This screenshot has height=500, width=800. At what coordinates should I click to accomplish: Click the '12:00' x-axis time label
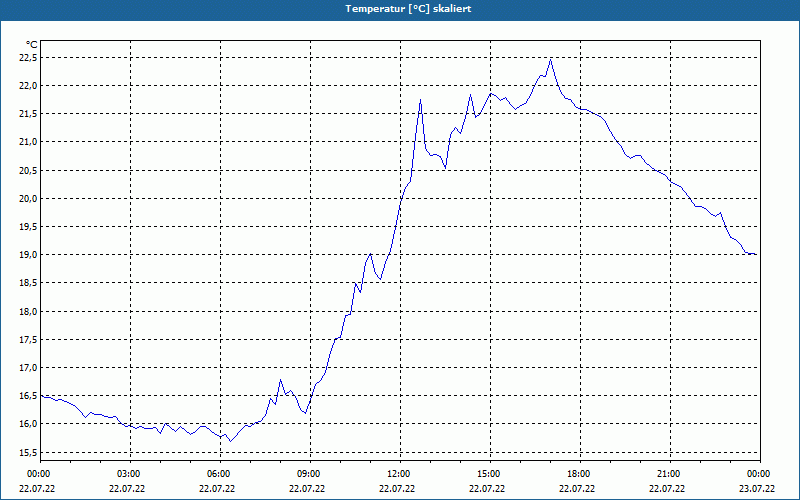pos(397,474)
